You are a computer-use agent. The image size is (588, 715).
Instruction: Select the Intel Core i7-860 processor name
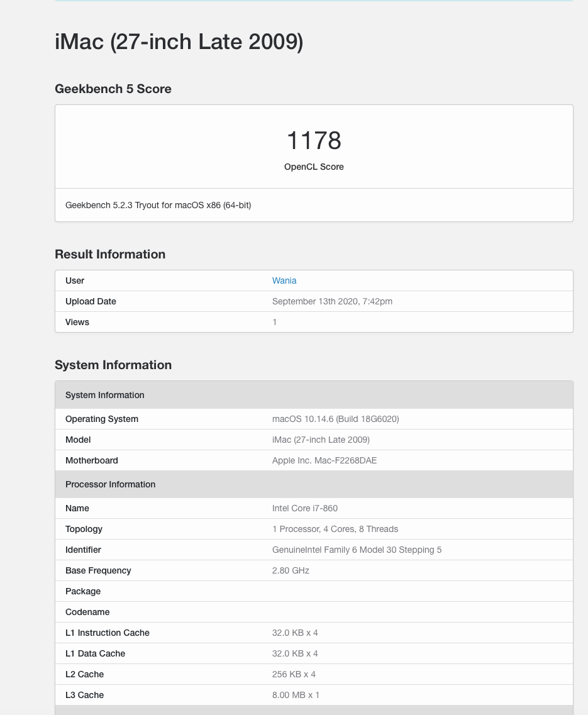pyautogui.click(x=305, y=509)
